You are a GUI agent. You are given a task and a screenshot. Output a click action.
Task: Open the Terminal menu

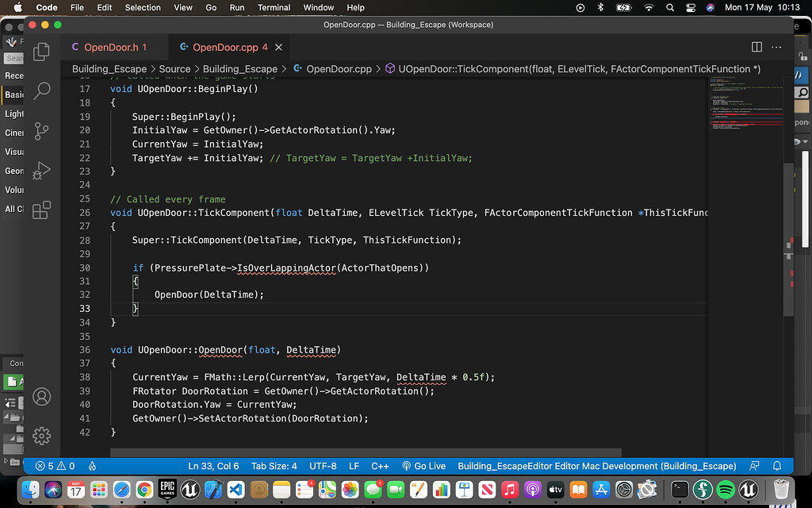[274, 7]
